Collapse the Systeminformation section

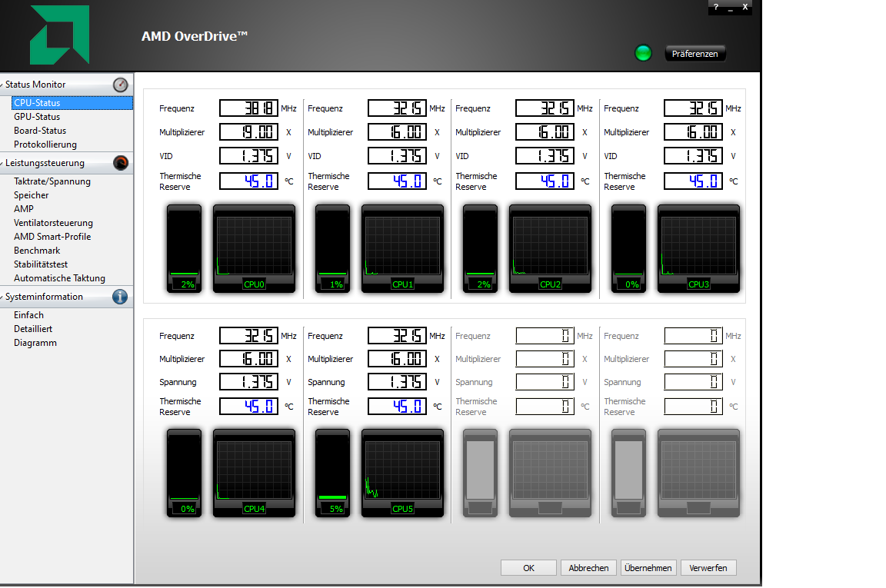2,297
